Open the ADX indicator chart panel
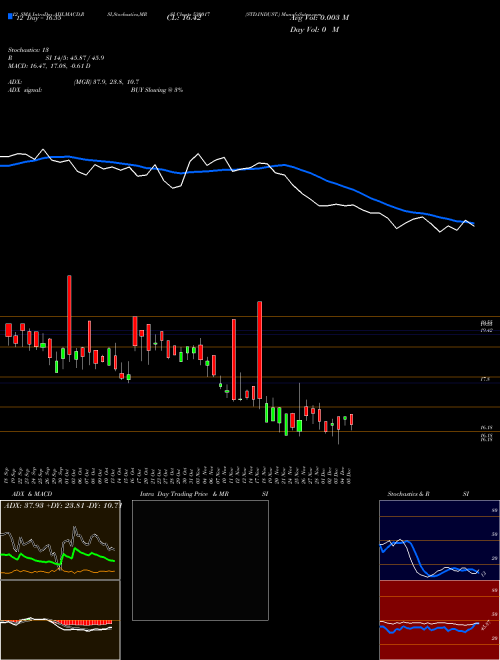This screenshot has height=660, width=500. pos(60,540)
